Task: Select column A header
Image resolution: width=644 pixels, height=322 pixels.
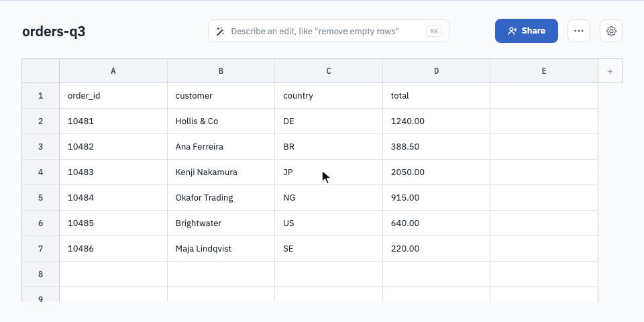Action: coord(113,71)
